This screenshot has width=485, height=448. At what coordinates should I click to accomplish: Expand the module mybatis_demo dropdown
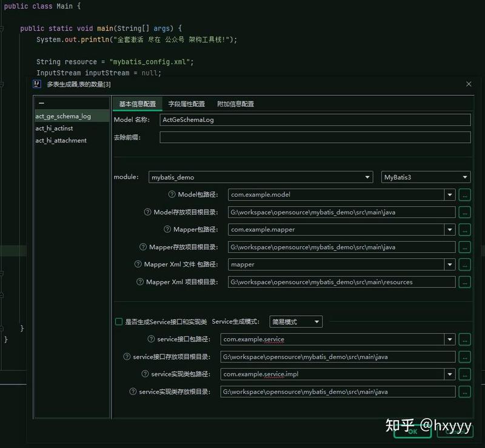367,177
